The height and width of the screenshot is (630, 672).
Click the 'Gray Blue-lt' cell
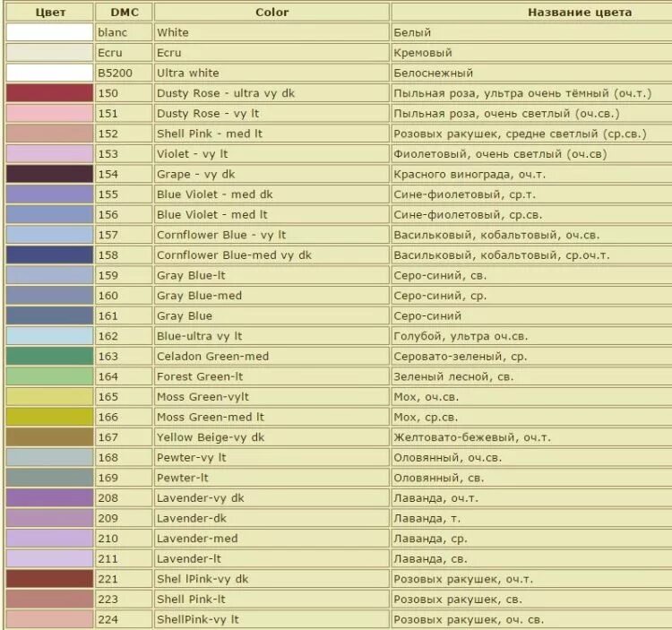point(271,275)
